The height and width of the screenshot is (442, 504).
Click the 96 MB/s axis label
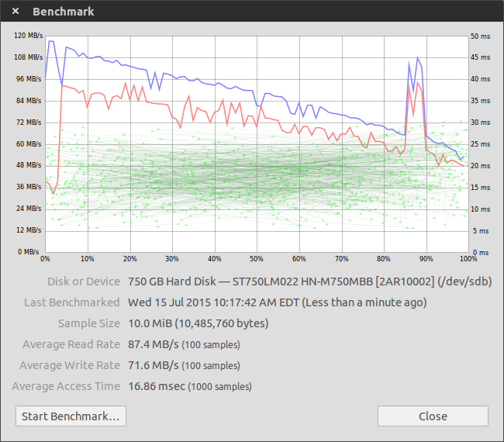tap(29, 79)
